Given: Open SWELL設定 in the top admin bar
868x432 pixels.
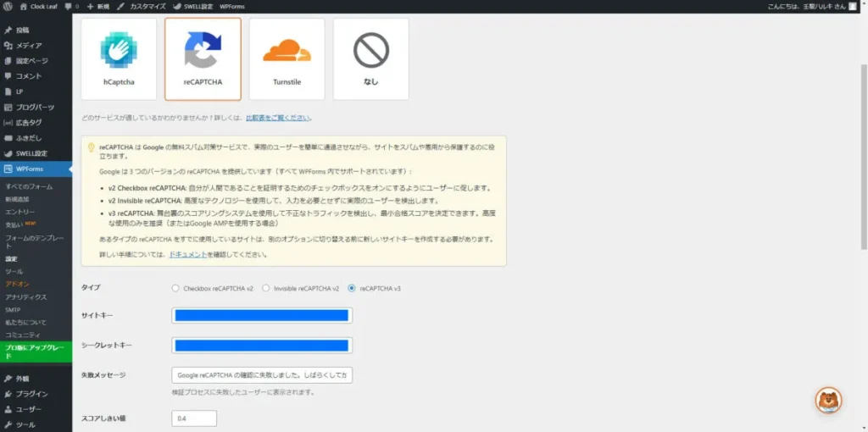Looking at the screenshot, I should click(x=193, y=7).
